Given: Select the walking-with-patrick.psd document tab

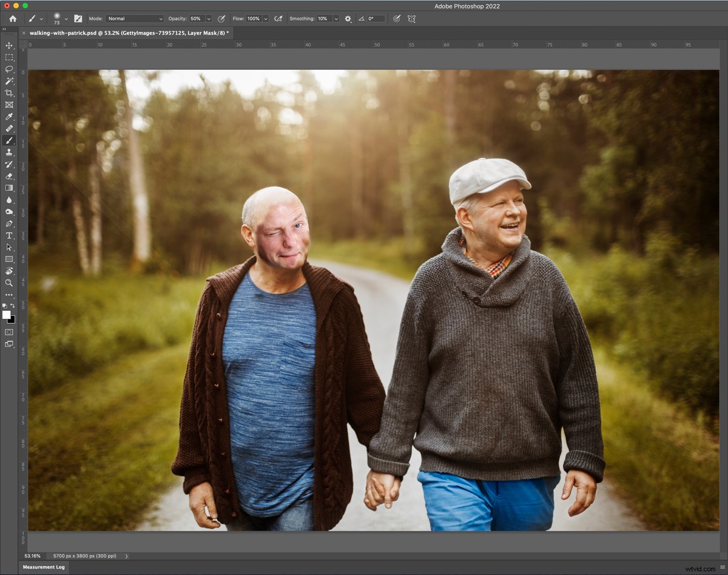Looking at the screenshot, I should (x=127, y=33).
